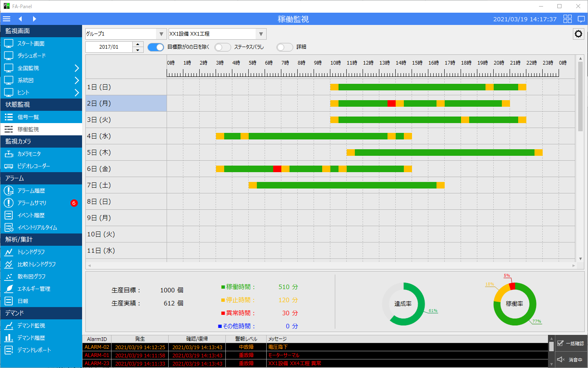
Task: Click the 稼働率 donut chart
Action: (x=514, y=304)
